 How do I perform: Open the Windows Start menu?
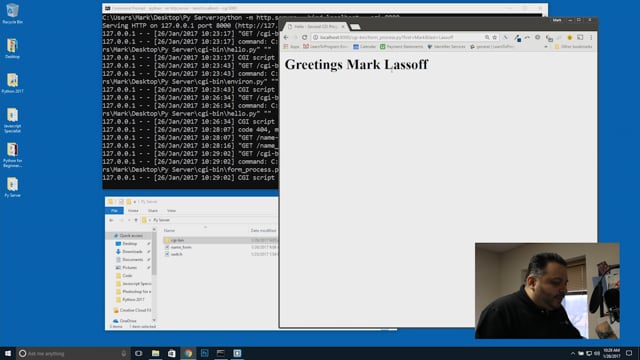[x=8, y=353]
